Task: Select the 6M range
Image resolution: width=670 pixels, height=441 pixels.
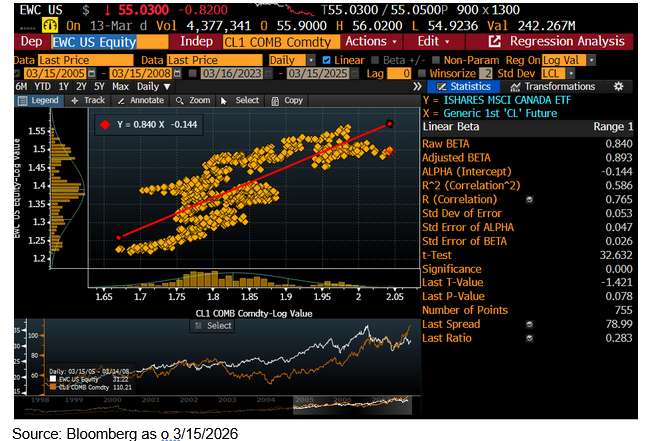Action: [21, 87]
